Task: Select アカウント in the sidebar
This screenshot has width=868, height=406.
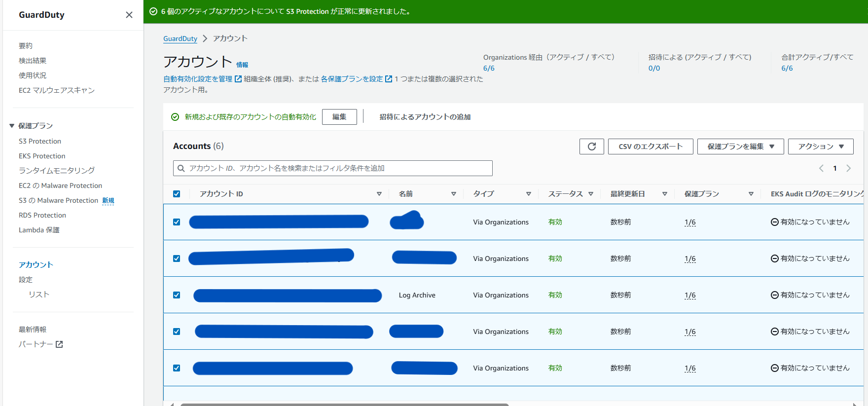Action: click(x=36, y=265)
